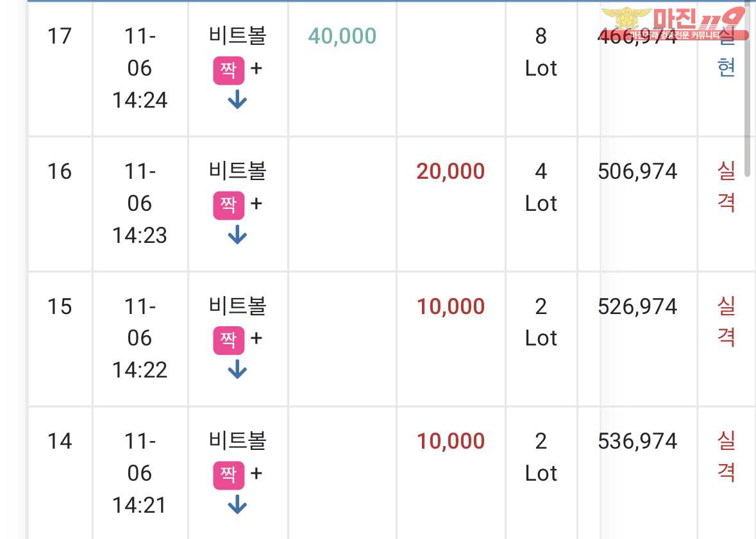Viewport: 756px width, 539px height.
Task: Click the red 20,000 amount in row 16
Action: click(450, 172)
